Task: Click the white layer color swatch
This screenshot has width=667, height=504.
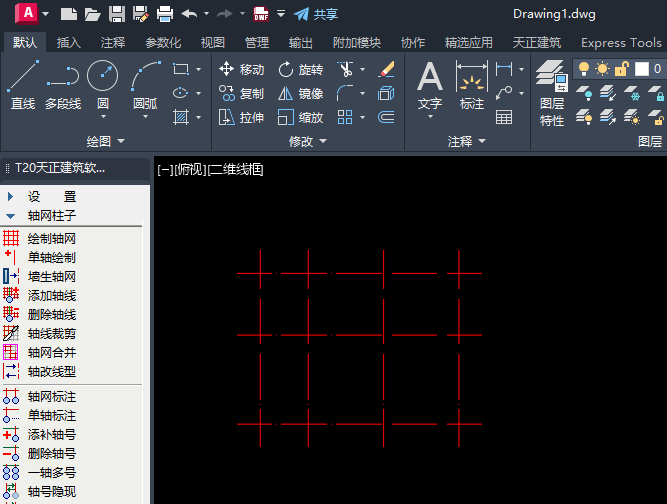Action: tap(641, 68)
